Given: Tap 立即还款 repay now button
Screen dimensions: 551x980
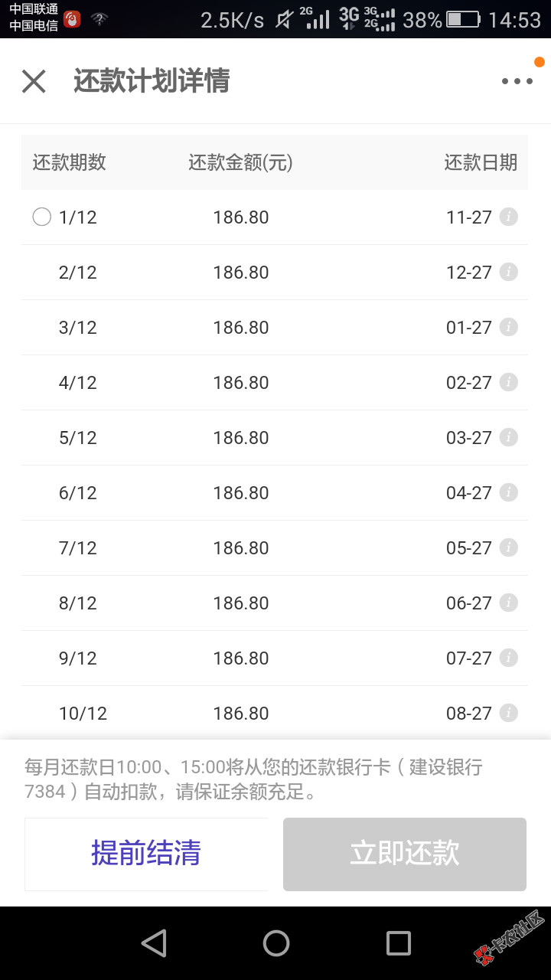Looking at the screenshot, I should [x=405, y=854].
